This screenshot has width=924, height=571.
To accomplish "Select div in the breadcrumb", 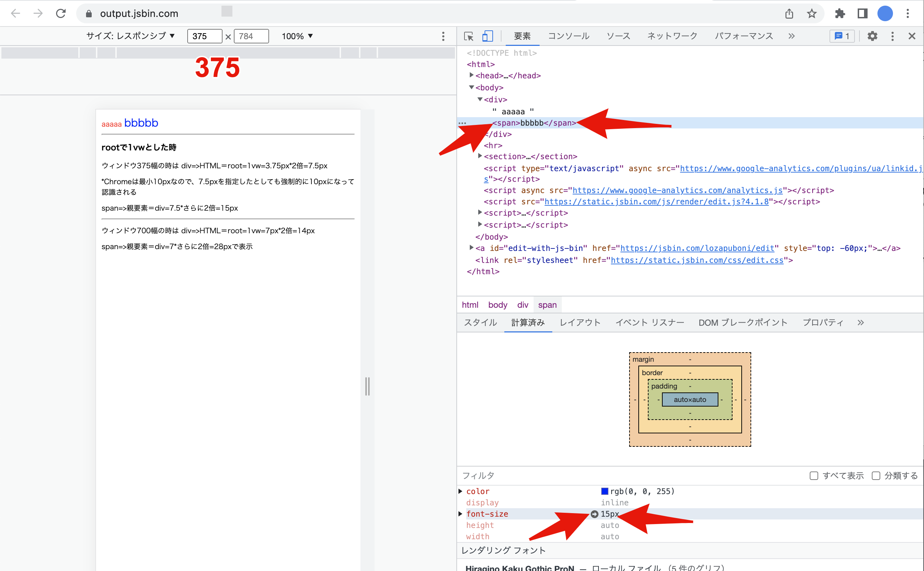I will point(523,305).
